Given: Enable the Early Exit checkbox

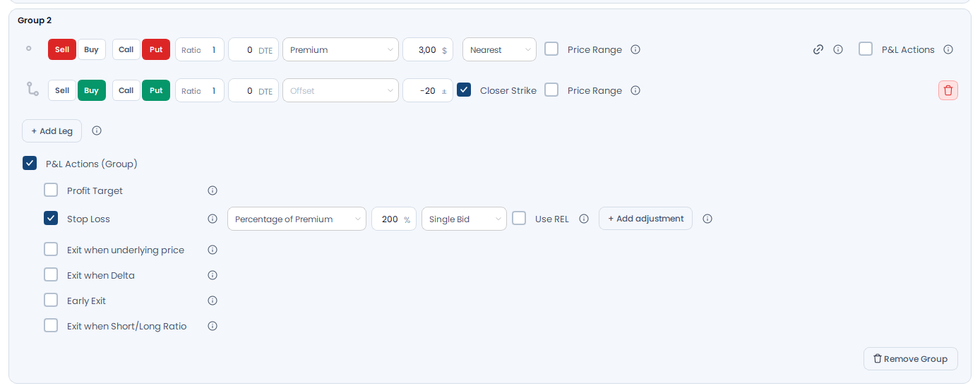Looking at the screenshot, I should click(x=51, y=300).
